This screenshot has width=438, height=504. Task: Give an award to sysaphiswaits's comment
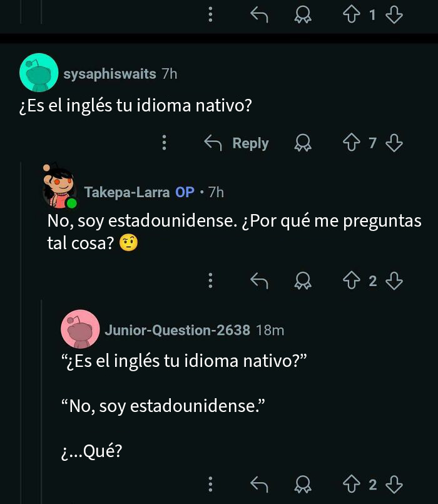point(303,143)
